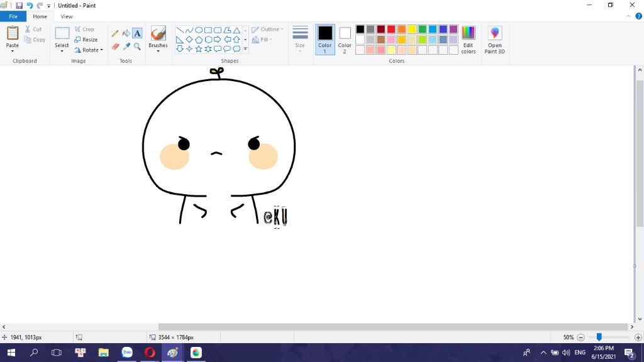Click the rectangular Select icon
This screenshot has height=362, width=644.
pyautogui.click(x=62, y=34)
